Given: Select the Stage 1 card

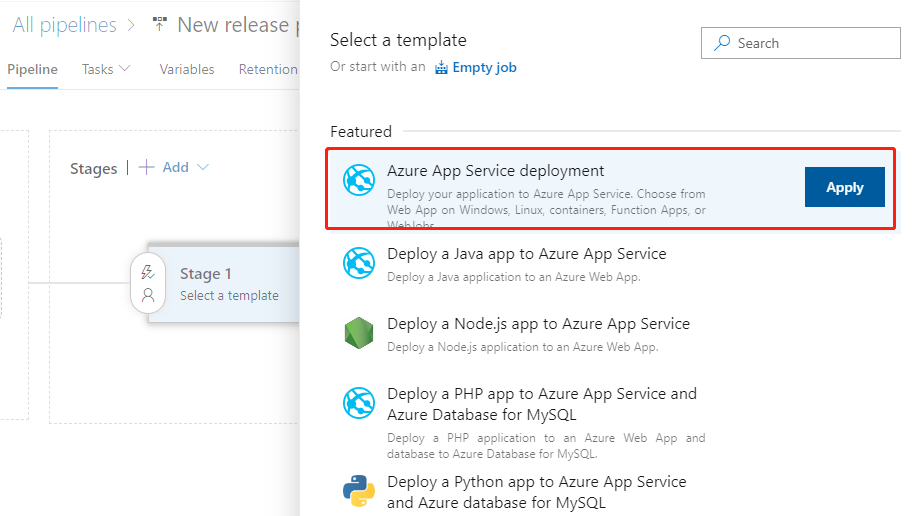Looking at the screenshot, I should coord(224,284).
